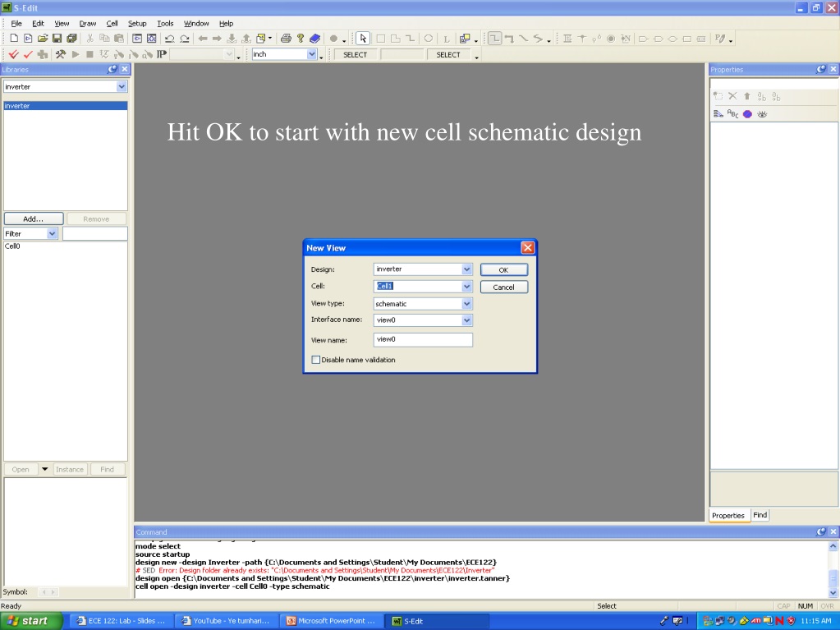Select the orthogonal wire tool

(x=494, y=39)
